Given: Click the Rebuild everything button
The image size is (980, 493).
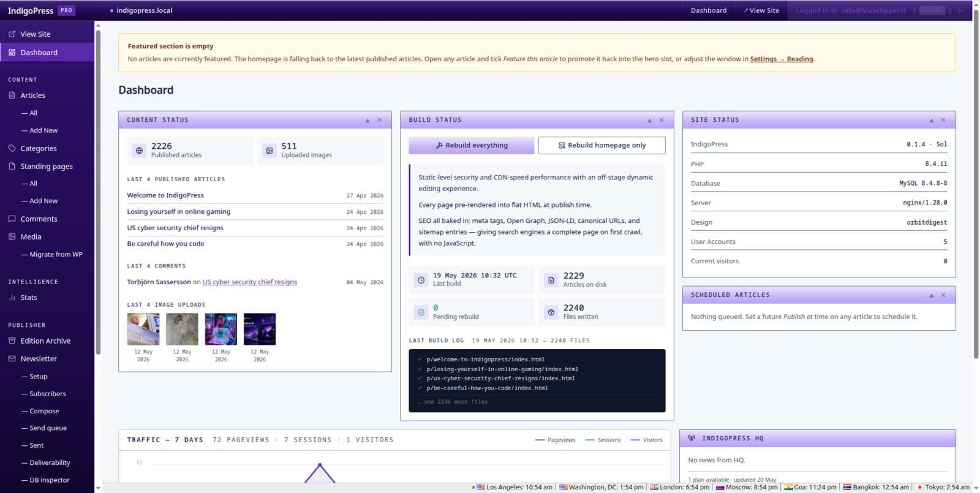Looking at the screenshot, I should pyautogui.click(x=472, y=145).
